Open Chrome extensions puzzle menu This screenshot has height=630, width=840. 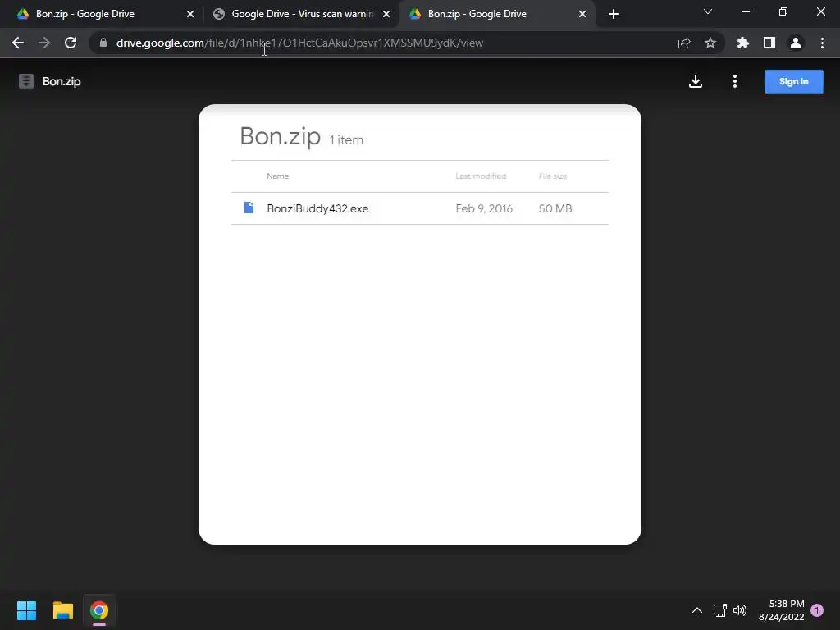[743, 43]
